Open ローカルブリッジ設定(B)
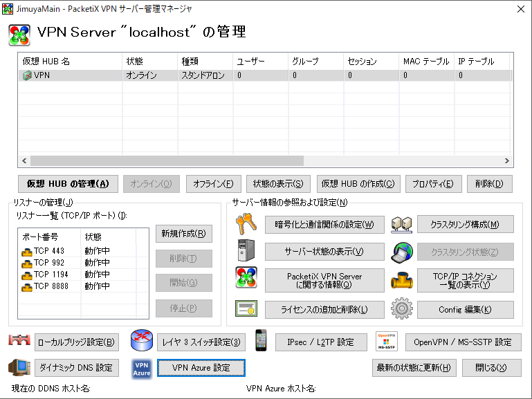Image resolution: width=532 pixels, height=399 pixels. 77,342
